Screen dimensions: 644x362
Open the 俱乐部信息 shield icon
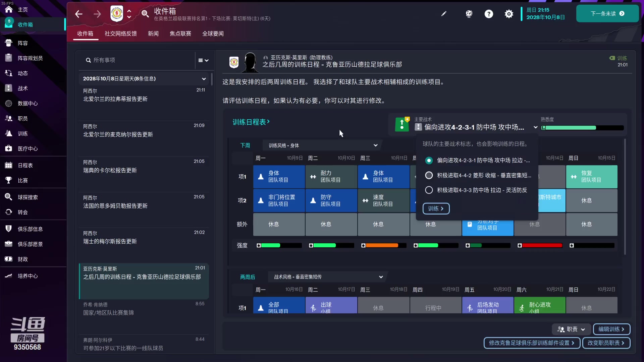tap(9, 229)
